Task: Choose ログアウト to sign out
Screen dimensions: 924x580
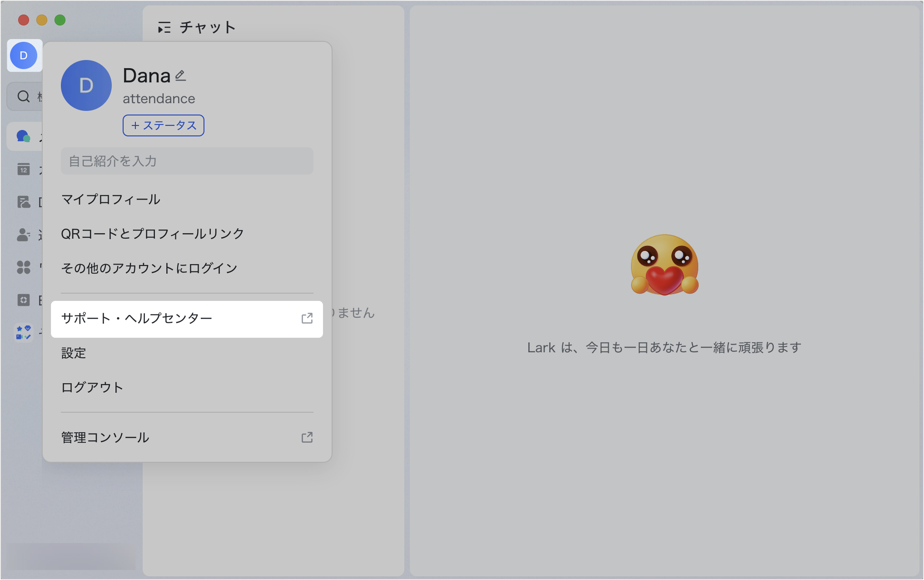Action: 92,387
